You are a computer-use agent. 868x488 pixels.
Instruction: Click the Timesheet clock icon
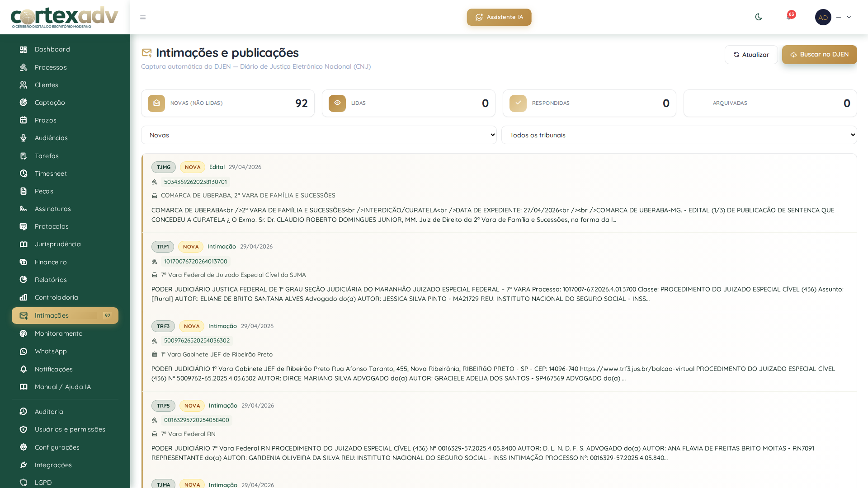(24, 174)
